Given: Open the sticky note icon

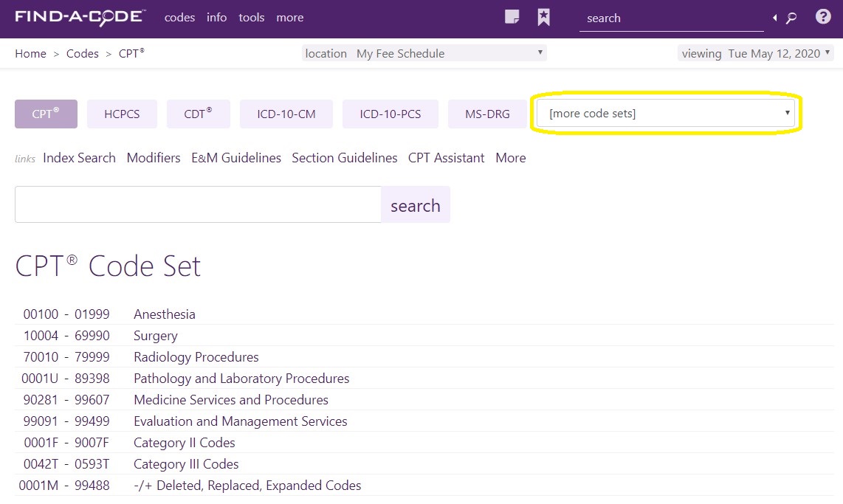Looking at the screenshot, I should point(512,17).
